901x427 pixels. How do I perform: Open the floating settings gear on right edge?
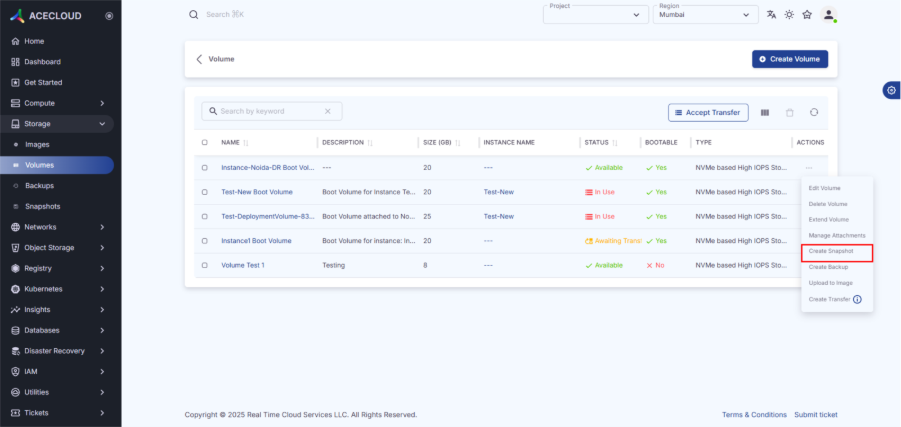pos(890,90)
